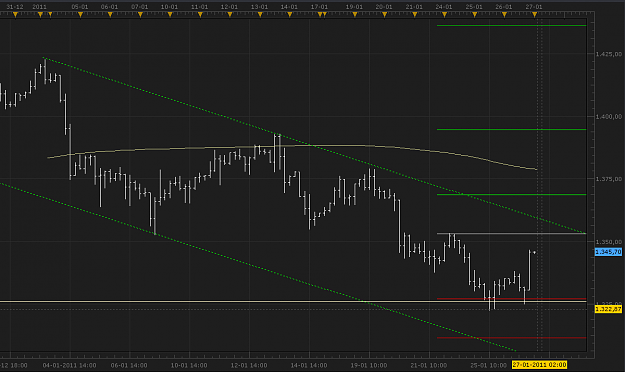625x372 pixels.
Task: Select the lower dotted green channel trendline
Action: [x=258, y=267]
